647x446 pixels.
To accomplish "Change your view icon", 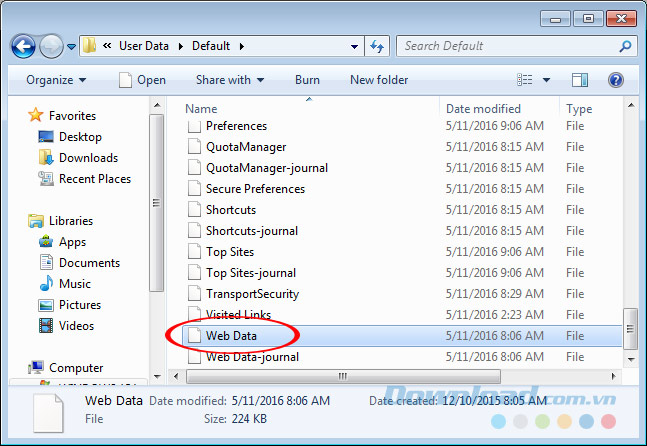I will tap(524, 80).
